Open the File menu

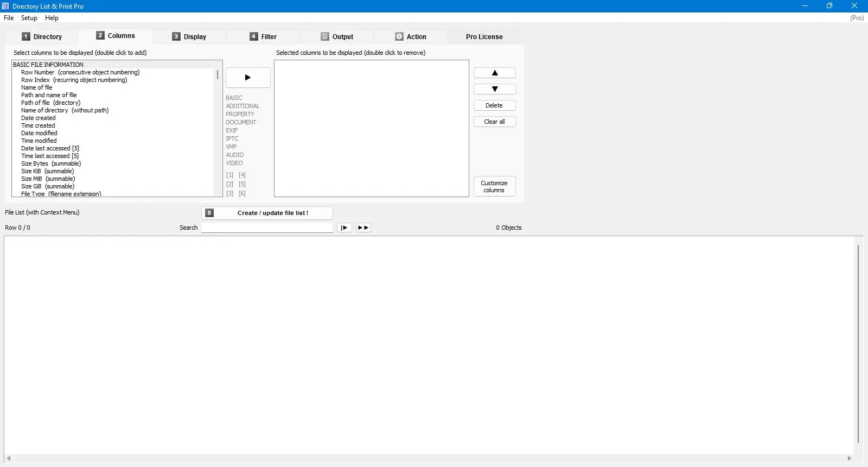pos(9,18)
